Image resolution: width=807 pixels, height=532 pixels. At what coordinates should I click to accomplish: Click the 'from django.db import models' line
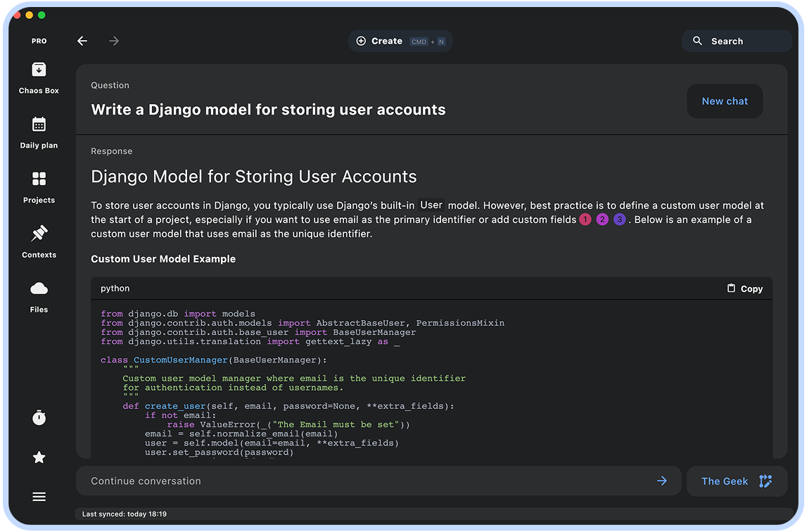[178, 314]
